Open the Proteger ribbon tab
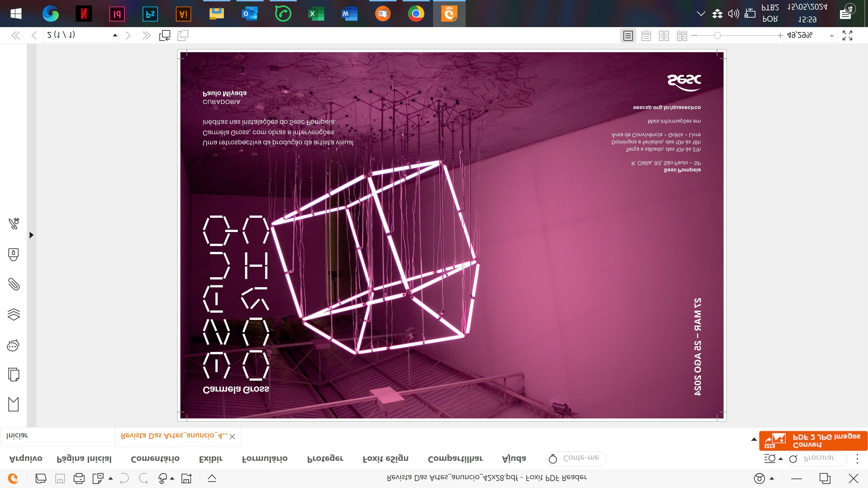 (x=325, y=459)
